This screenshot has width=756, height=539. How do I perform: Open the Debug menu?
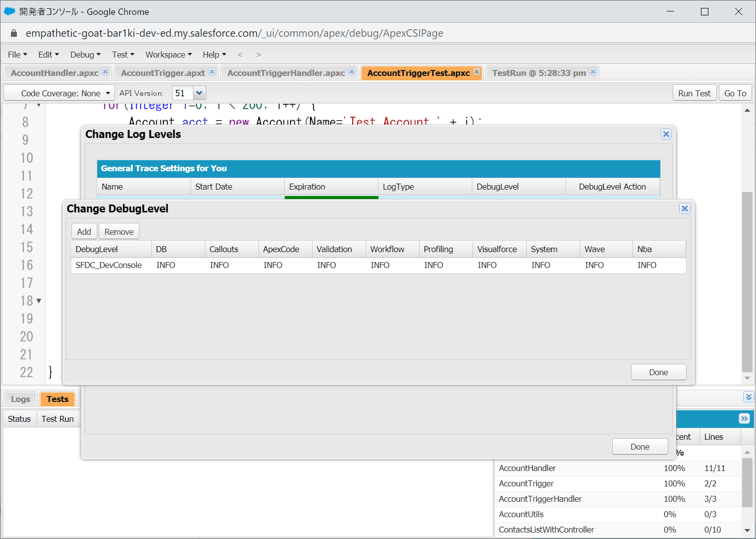85,55
